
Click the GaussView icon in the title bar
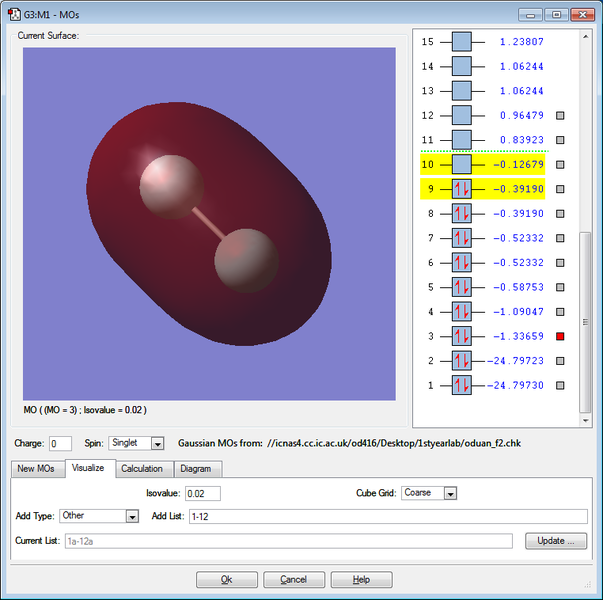tap(14, 15)
